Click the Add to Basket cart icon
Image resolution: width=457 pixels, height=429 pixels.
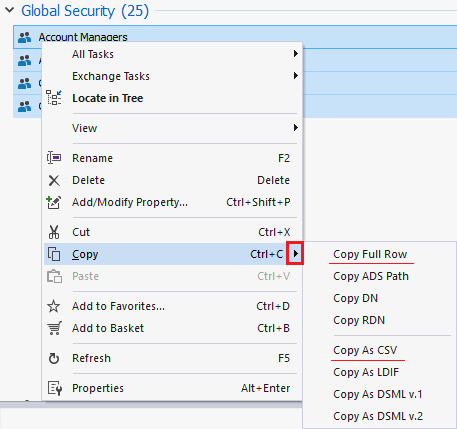point(54,328)
